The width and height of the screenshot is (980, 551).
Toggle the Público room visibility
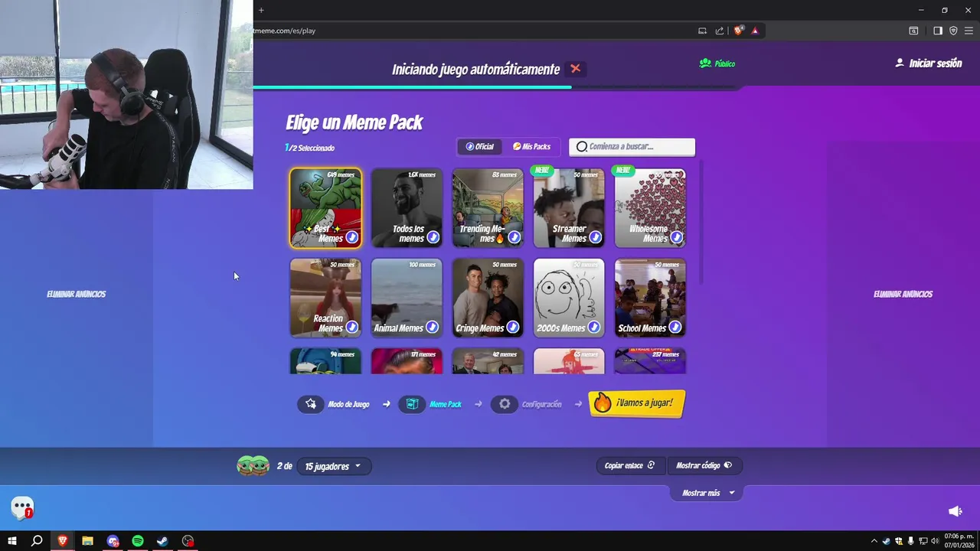pos(717,64)
